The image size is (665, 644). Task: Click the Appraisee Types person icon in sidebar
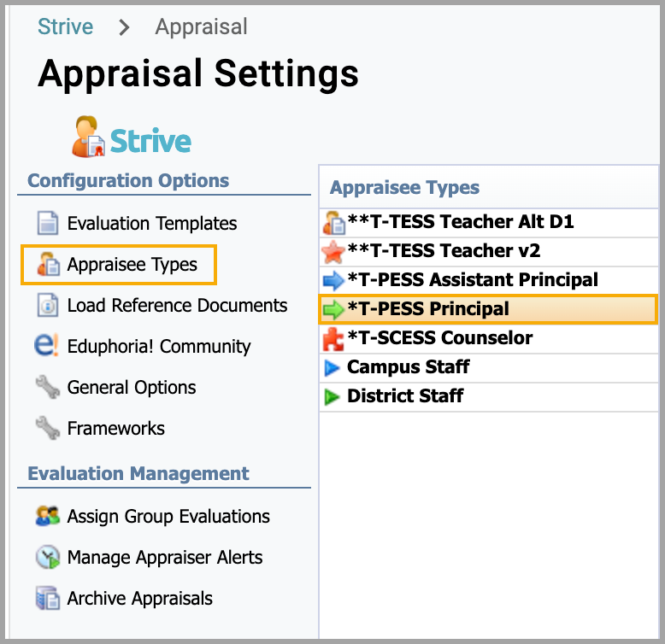point(49,264)
